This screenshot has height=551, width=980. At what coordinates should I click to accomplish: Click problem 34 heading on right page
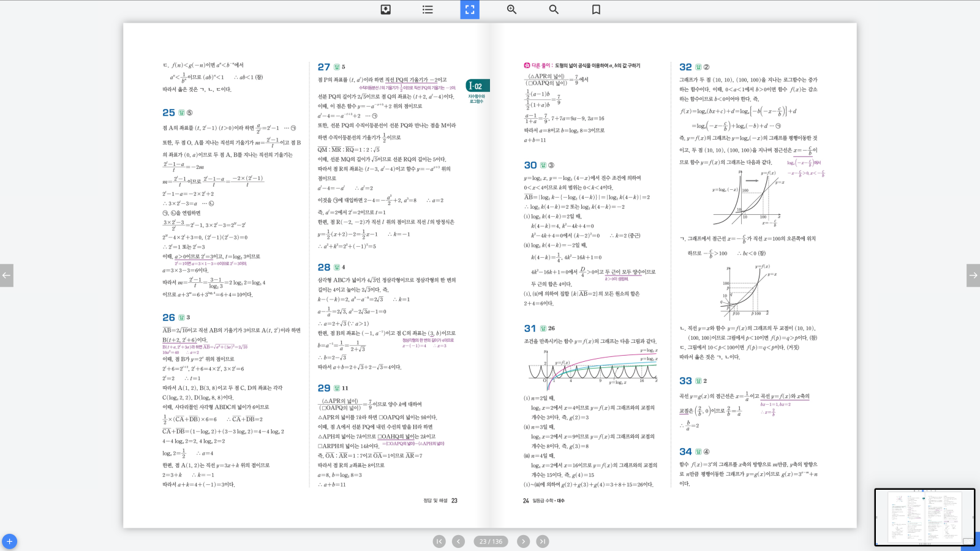click(685, 451)
